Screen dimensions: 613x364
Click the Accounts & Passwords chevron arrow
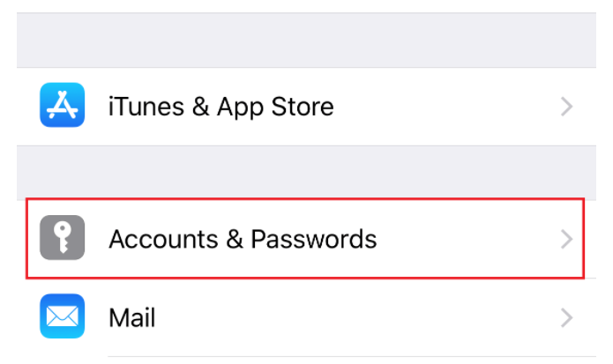567,239
